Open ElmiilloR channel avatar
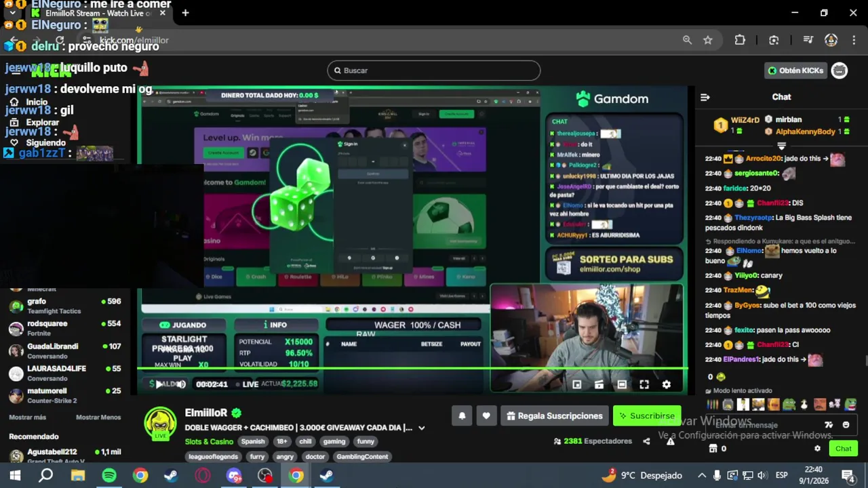This screenshot has width=868, height=488. point(160,424)
